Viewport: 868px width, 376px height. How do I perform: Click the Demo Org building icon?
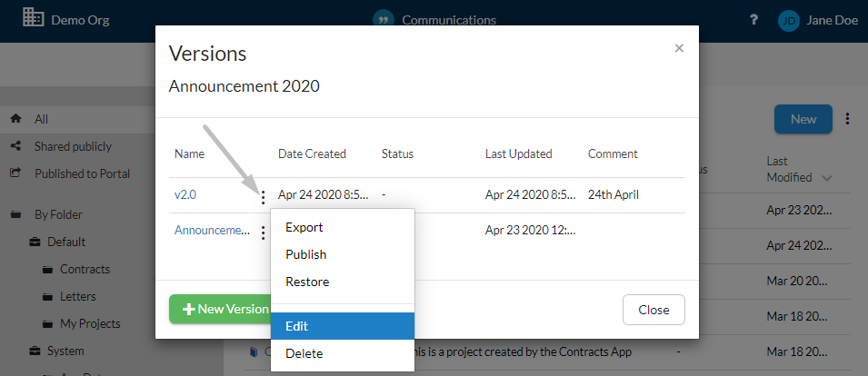pos(34,17)
